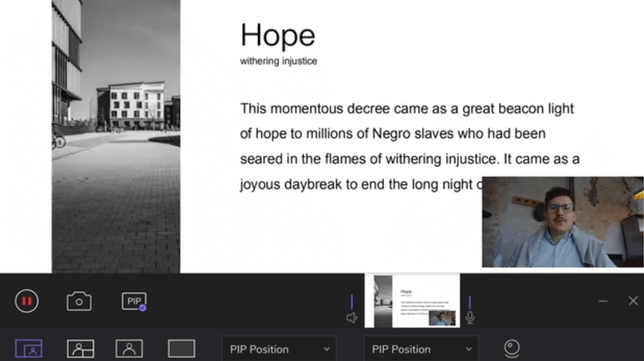The width and height of the screenshot is (644, 361).
Task: Select the camera-only layout icon
Action: coord(129,348)
